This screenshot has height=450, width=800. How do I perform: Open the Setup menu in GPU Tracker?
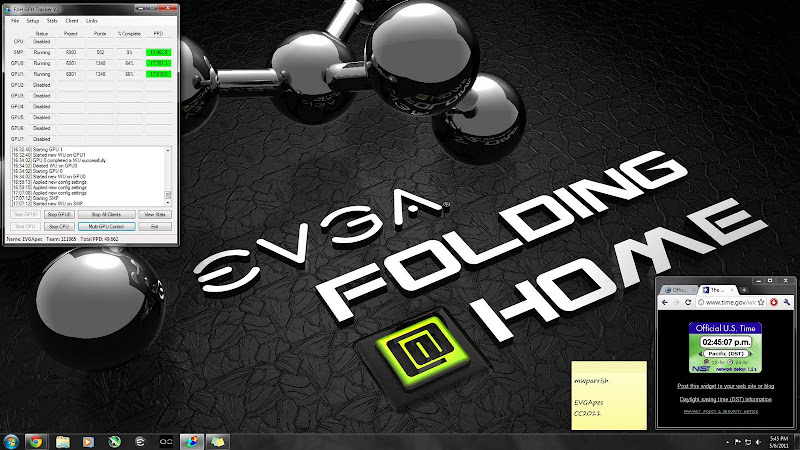(x=33, y=21)
